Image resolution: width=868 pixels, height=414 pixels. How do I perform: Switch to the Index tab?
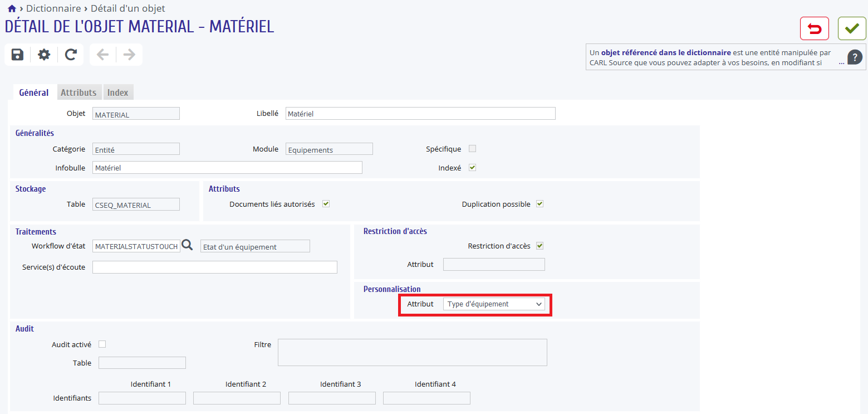click(118, 92)
